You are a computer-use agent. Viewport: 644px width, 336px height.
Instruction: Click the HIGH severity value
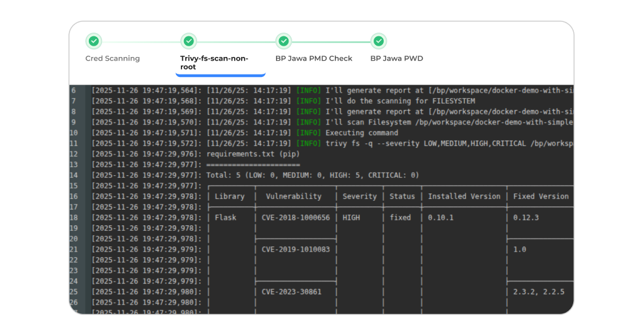[352, 218]
